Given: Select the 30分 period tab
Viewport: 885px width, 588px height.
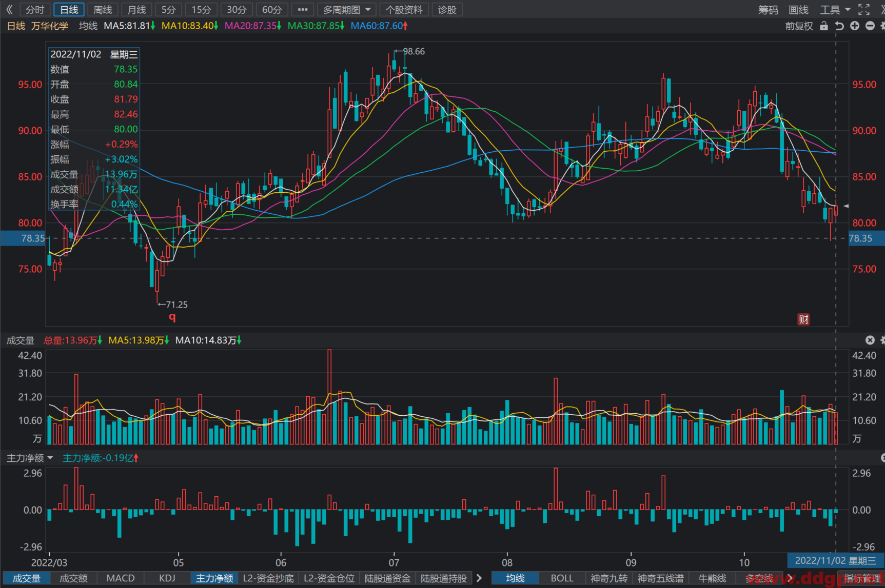Looking at the screenshot, I should point(237,10).
